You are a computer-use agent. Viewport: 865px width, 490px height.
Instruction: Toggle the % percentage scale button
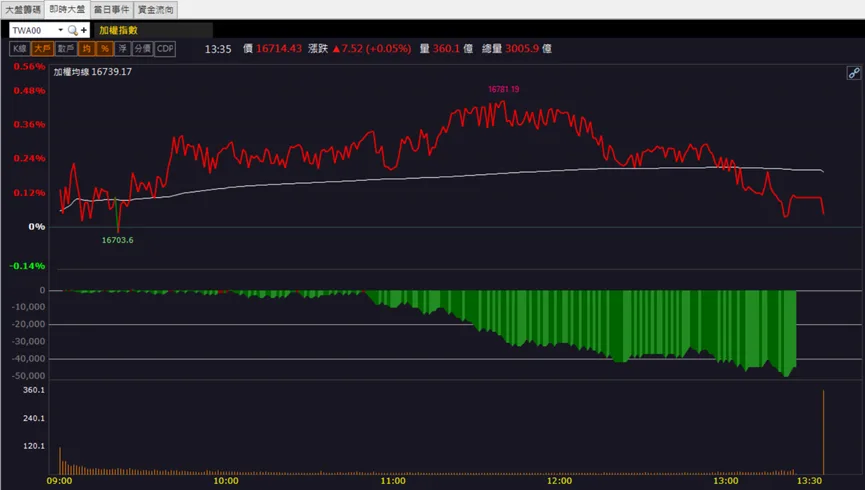coord(104,49)
